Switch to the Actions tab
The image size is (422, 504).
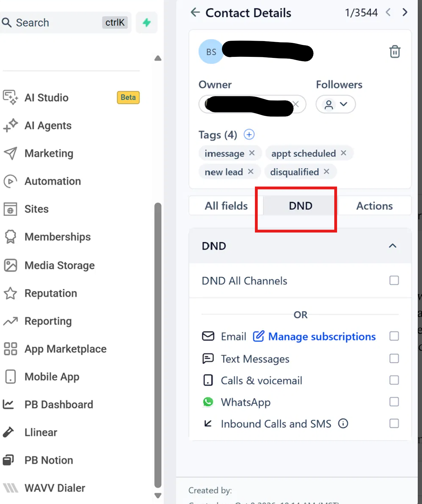[x=374, y=206]
